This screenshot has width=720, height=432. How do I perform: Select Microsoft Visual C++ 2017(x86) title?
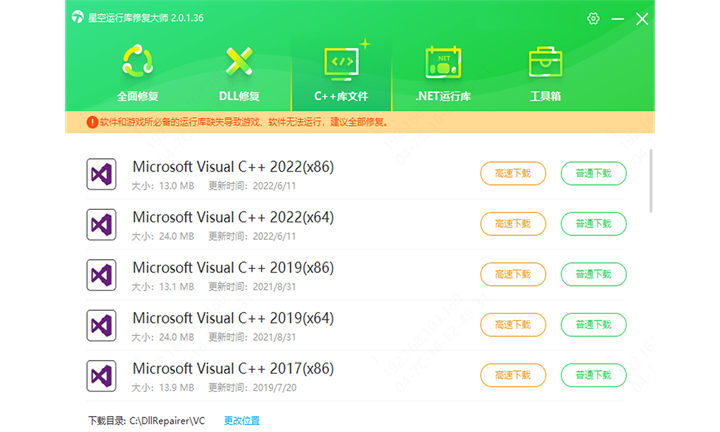233,369
